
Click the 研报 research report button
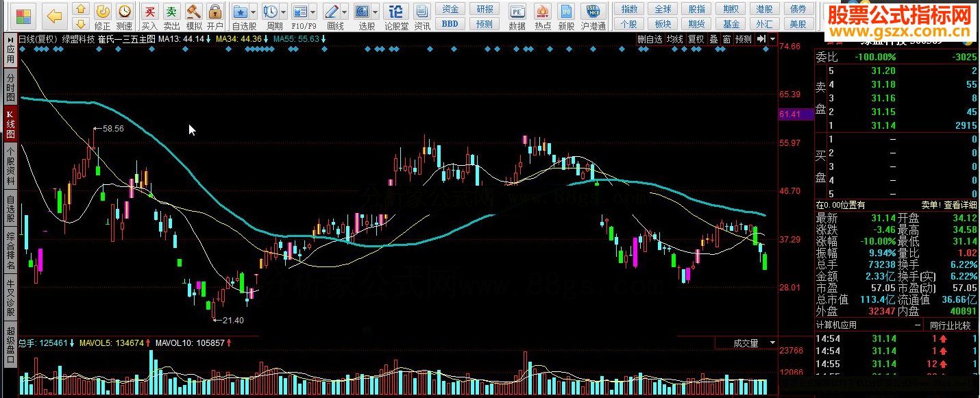coord(485,9)
